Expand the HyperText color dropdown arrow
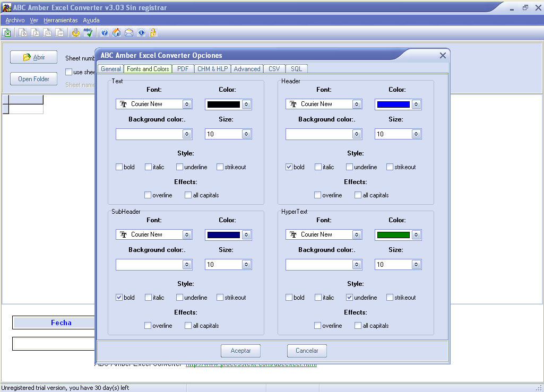Screen dimensions: 544x392 (x=416, y=235)
